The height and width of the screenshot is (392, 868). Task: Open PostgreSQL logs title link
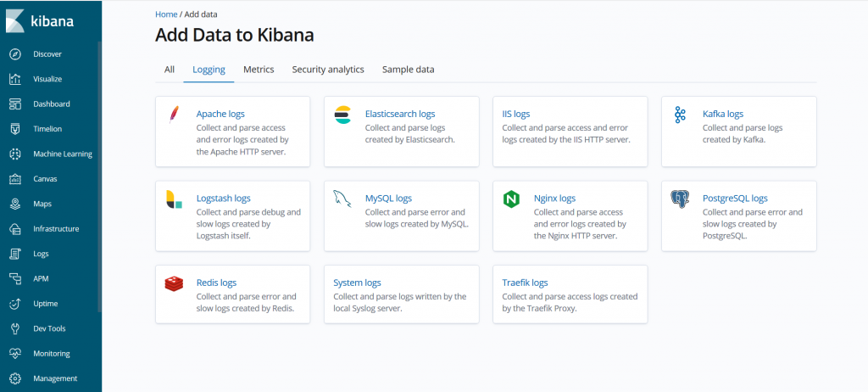tap(735, 198)
